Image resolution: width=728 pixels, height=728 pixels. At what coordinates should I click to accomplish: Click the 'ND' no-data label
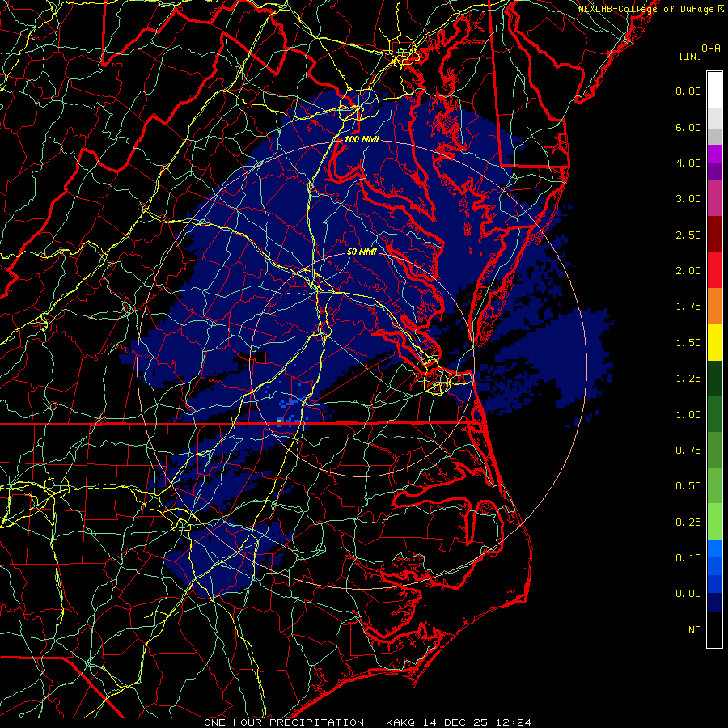click(695, 630)
